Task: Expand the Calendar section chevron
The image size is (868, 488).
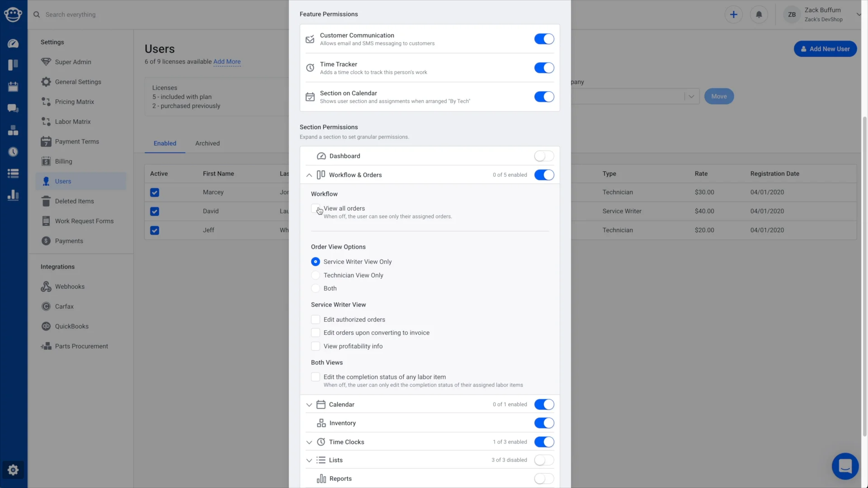Action: 309,405
